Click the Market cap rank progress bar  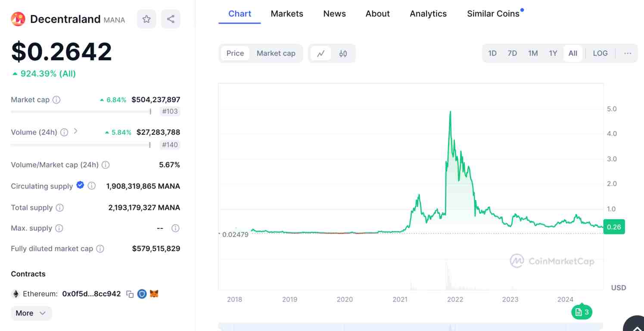click(81, 112)
